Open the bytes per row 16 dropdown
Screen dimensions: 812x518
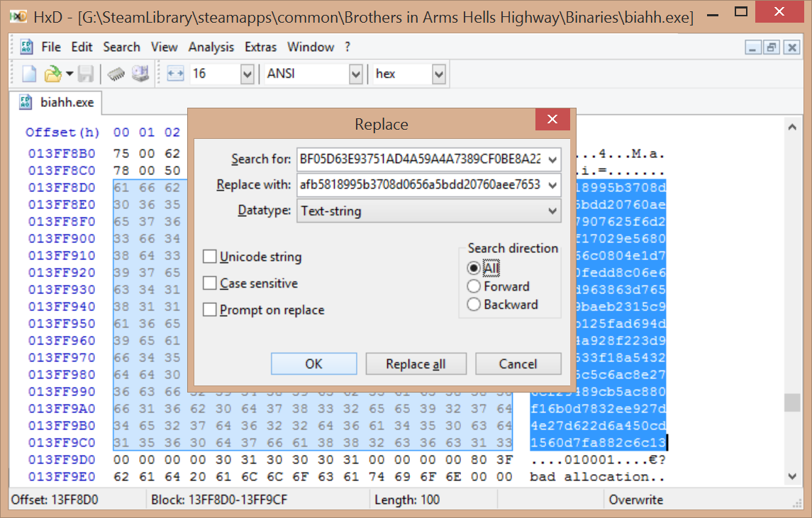pyautogui.click(x=247, y=74)
